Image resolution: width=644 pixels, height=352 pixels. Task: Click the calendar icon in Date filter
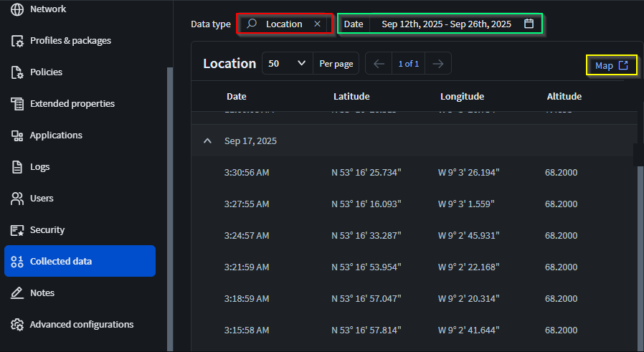click(x=529, y=24)
